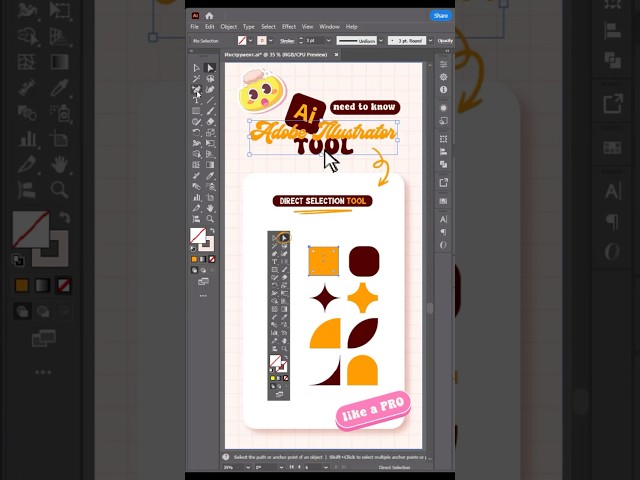Open the Edit menu
This screenshot has width=640, height=480.
tap(210, 27)
